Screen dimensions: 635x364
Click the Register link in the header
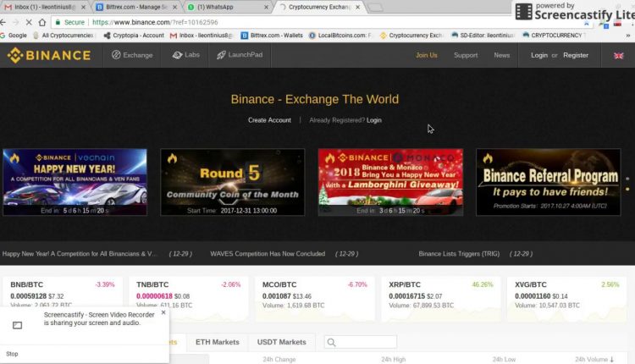tap(576, 55)
